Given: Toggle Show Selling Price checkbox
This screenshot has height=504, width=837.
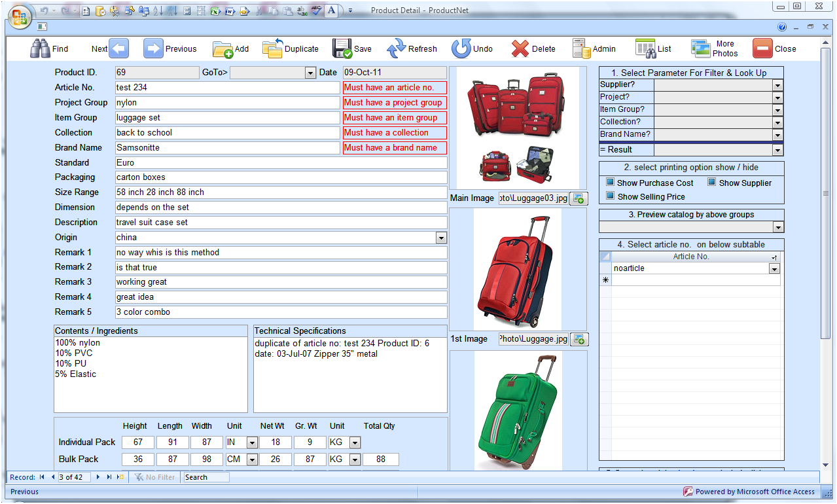Looking at the screenshot, I should click(611, 196).
